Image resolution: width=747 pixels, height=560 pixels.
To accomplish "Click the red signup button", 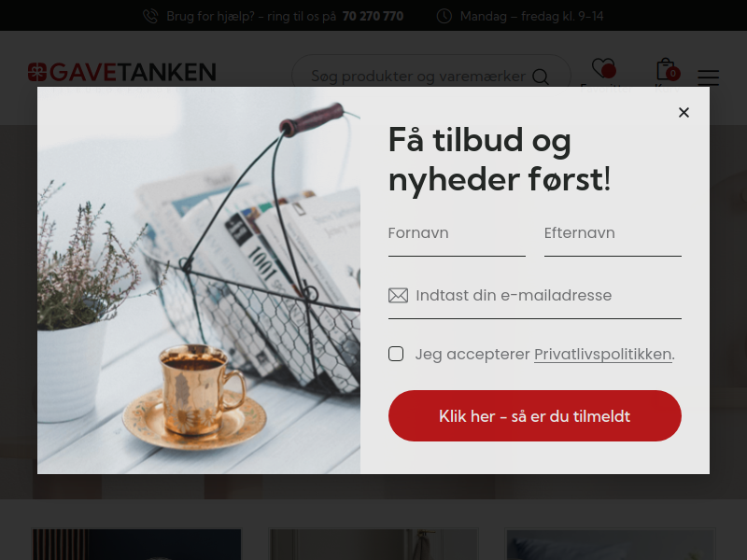I will [534, 415].
